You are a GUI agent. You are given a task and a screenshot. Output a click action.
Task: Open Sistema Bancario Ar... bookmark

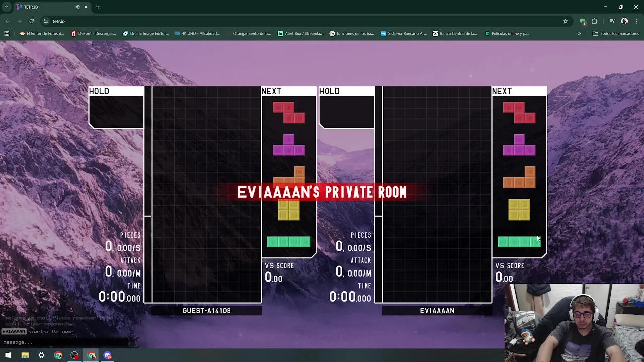tap(404, 34)
